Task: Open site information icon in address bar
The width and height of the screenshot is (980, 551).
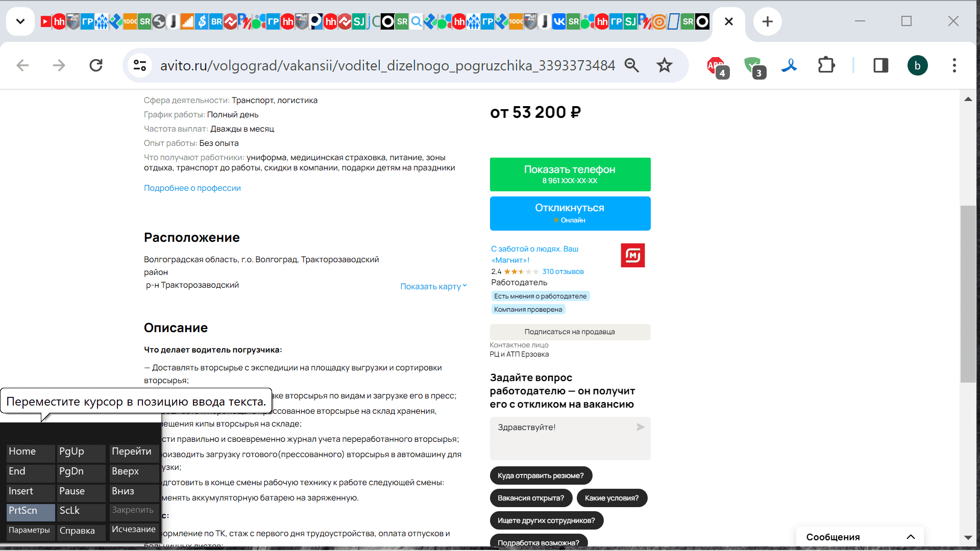Action: point(139,65)
